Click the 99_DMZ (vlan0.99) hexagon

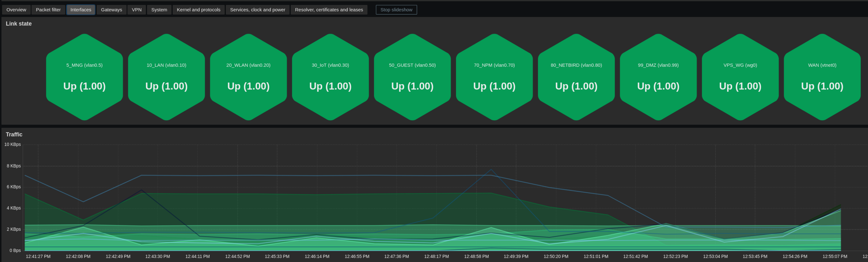[x=658, y=77]
